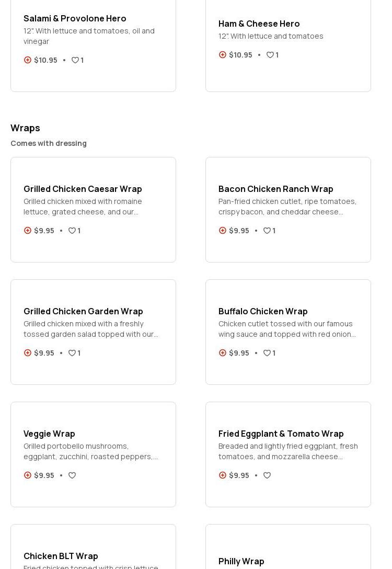Image resolution: width=392 pixels, height=569 pixels.
Task: Like the Fried Eggplant & Tomato Wrap
Action: click(267, 475)
